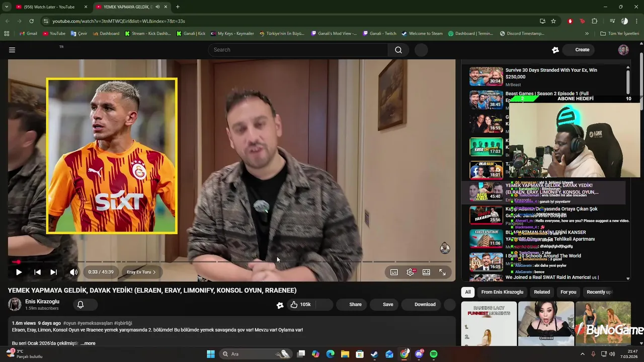This screenshot has height=362, width=644.
Task: Open the player settings gear
Action: click(411, 272)
